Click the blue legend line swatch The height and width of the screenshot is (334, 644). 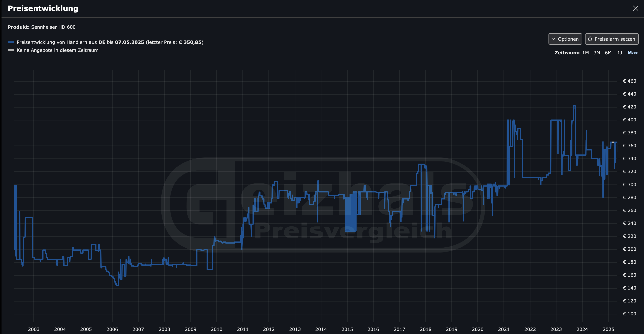pyautogui.click(x=10, y=42)
